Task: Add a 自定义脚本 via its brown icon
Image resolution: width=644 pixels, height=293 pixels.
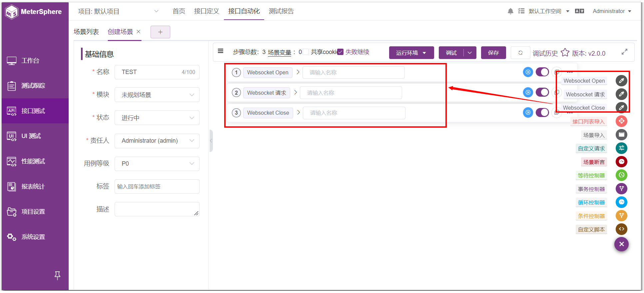Action: [621, 229]
